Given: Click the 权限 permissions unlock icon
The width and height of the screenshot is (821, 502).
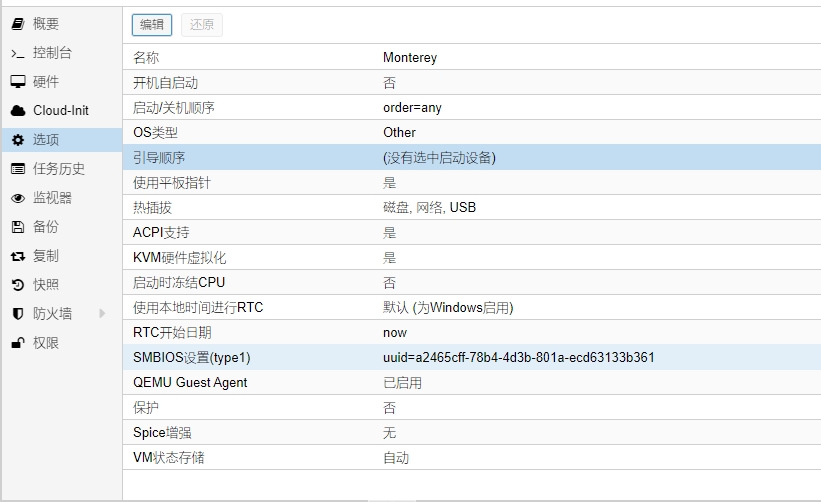Looking at the screenshot, I should (18, 343).
